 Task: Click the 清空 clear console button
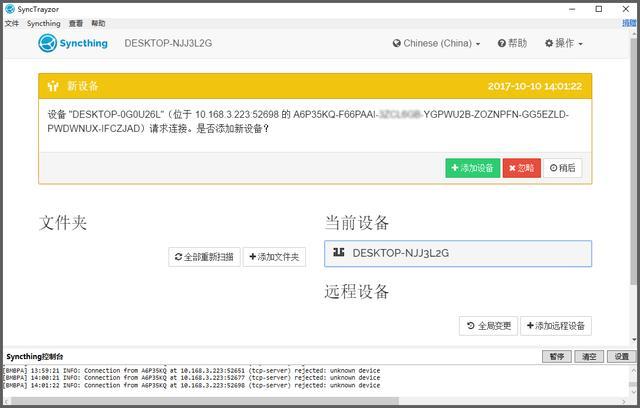(589, 357)
